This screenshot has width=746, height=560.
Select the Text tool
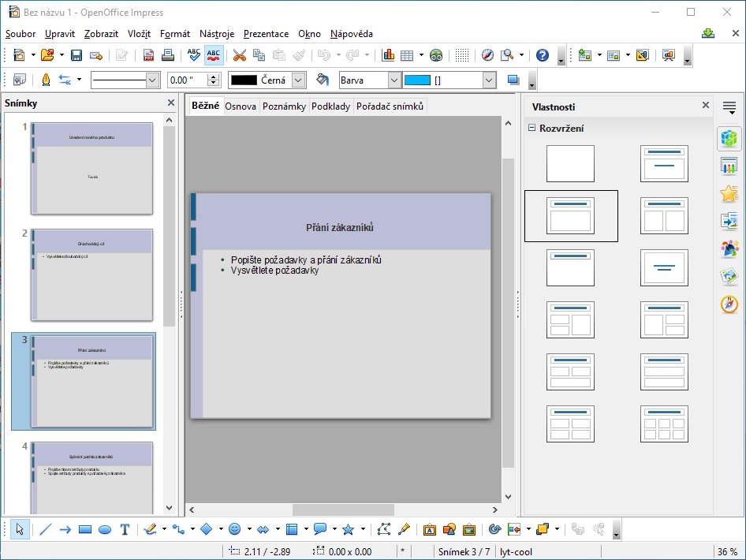(124, 529)
